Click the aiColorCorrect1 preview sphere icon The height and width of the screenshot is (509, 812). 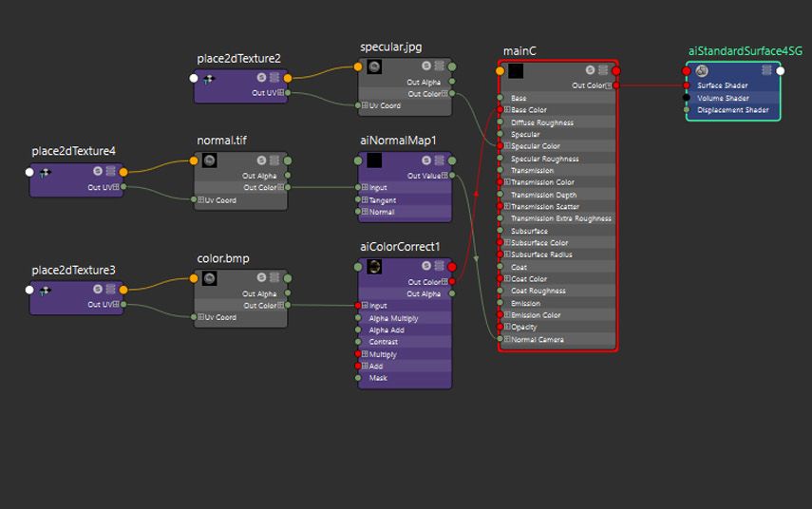pos(374,267)
